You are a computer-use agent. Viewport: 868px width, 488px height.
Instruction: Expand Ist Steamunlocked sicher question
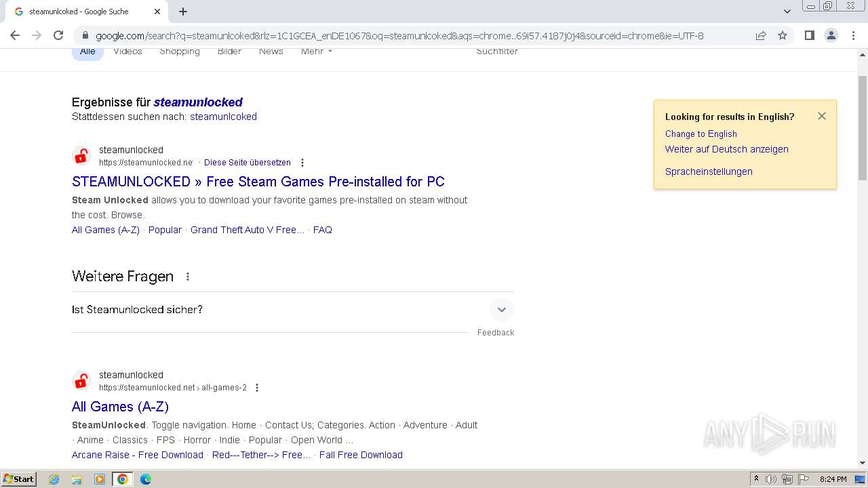[x=292, y=310]
